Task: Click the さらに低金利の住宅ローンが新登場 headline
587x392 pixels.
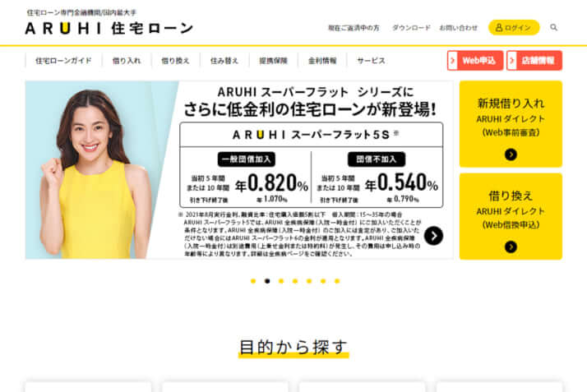Action: (x=310, y=109)
